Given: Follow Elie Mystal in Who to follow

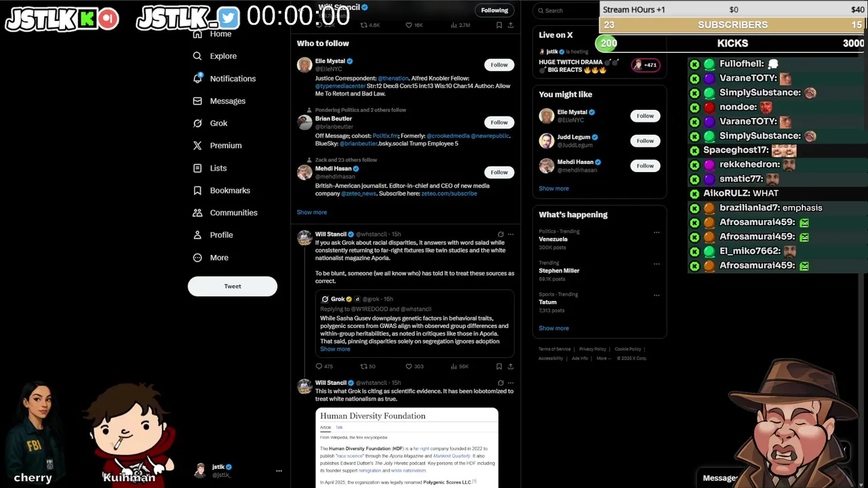Looking at the screenshot, I should (499, 64).
